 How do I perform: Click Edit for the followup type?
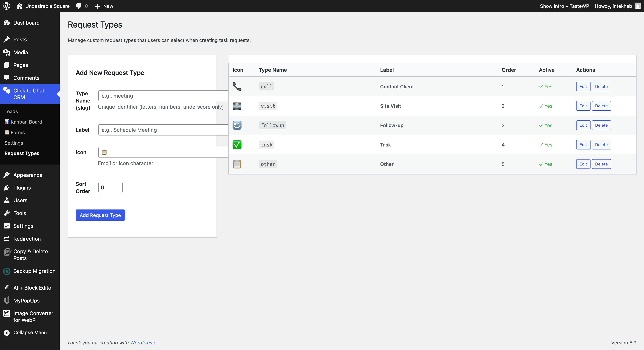click(x=583, y=125)
